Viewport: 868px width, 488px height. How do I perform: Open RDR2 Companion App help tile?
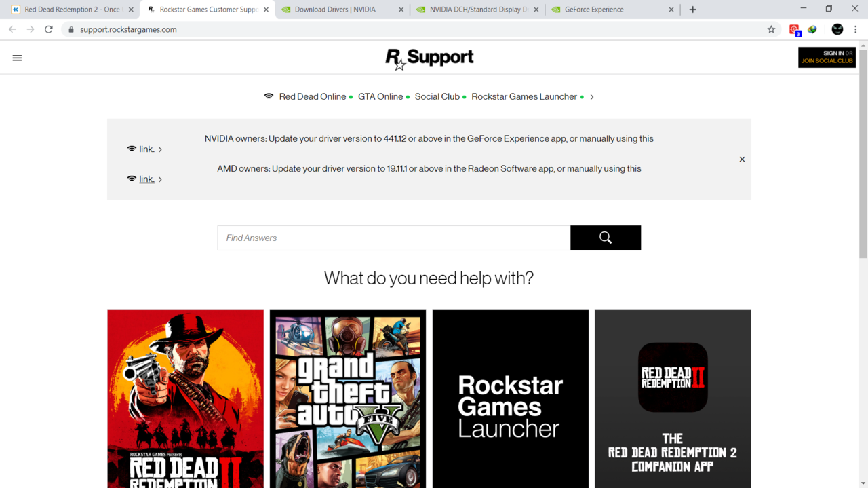click(673, 399)
